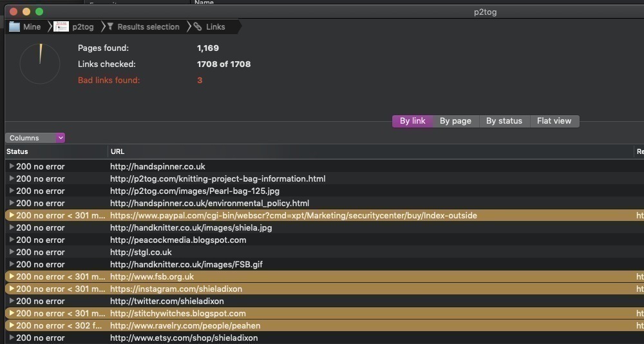644x344 pixels.
Task: Click the circular progress pie chart
Action: pos(40,63)
